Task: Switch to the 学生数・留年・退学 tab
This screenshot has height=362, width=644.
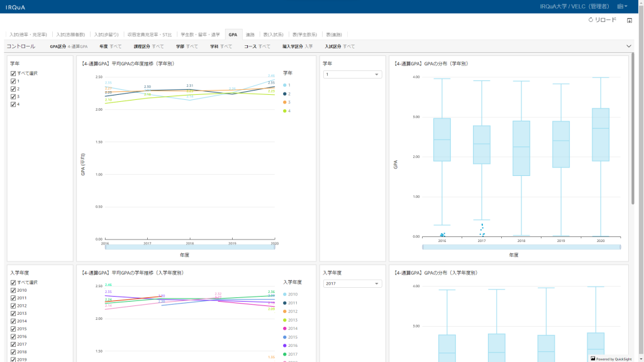Action: point(200,35)
